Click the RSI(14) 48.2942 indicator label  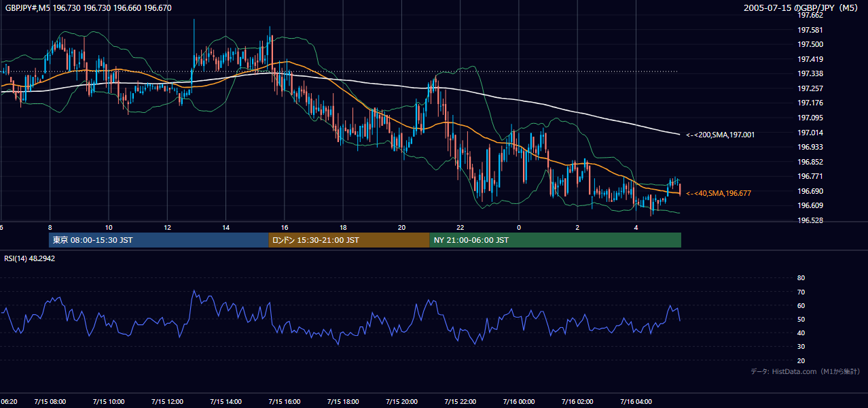[29, 258]
